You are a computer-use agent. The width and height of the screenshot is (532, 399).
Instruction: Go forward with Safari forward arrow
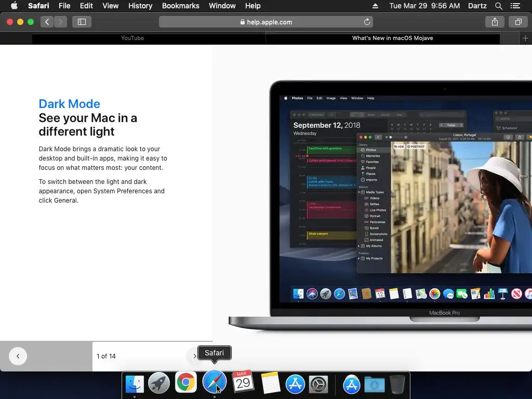[x=60, y=22]
